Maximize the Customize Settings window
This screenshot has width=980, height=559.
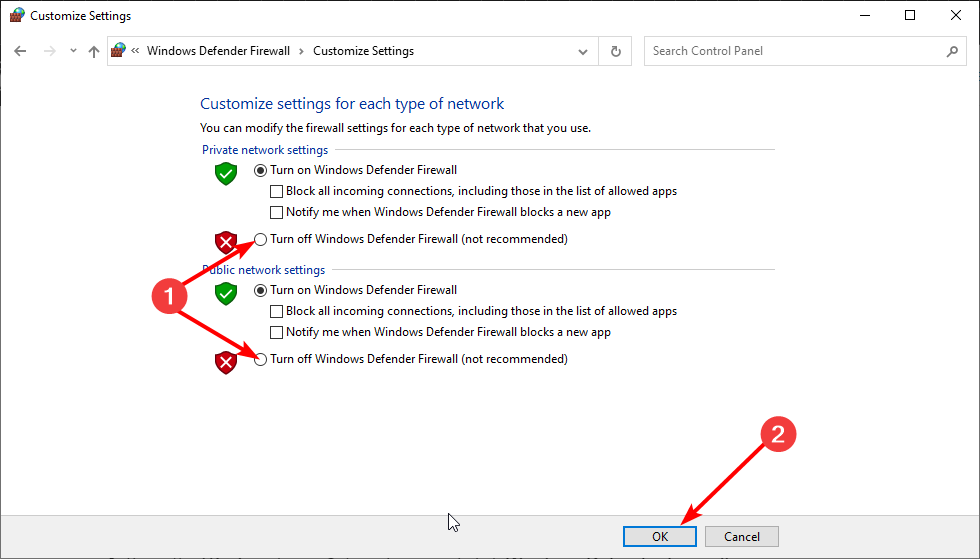910,16
